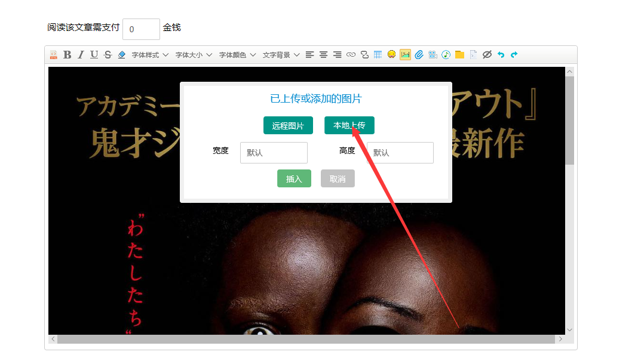Viewport: 644px width, 358px height.
Task: Click the vertical scrollbar down arrow
Action: coord(569,330)
